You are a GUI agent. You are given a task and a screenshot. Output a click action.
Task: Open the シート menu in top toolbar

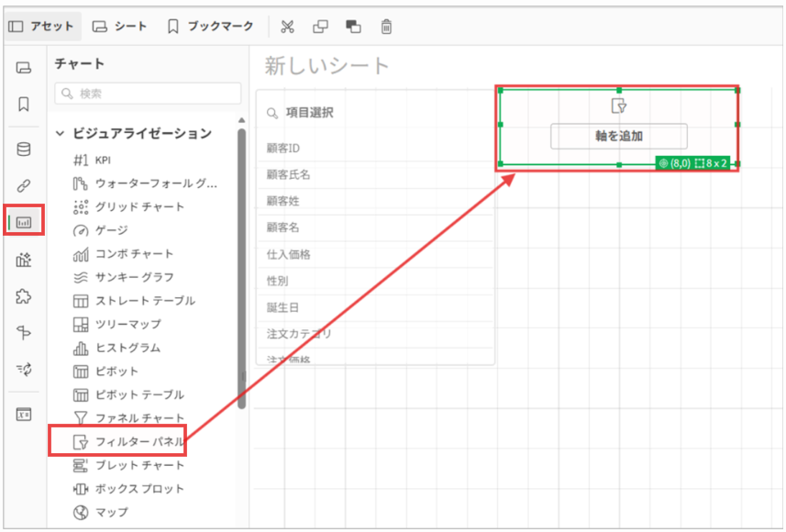point(120,27)
